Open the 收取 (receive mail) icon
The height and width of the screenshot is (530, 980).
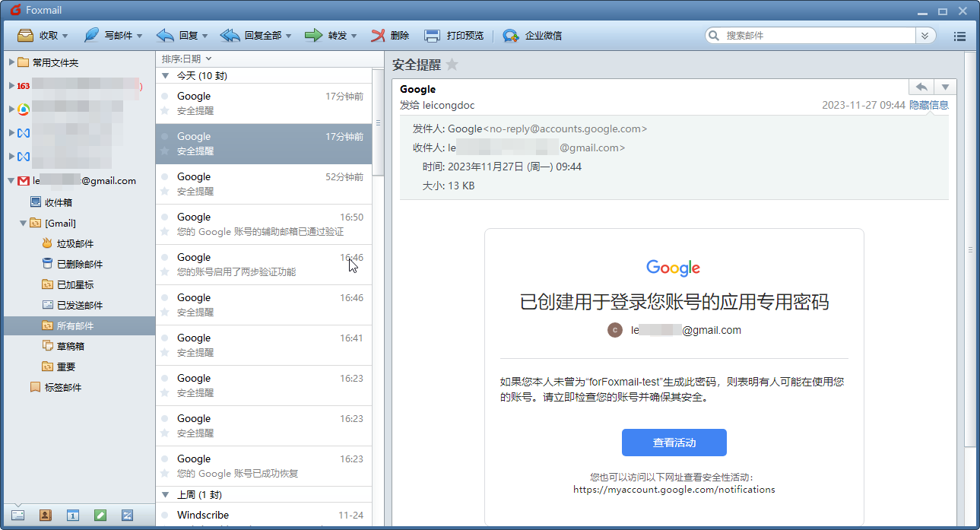tap(25, 35)
